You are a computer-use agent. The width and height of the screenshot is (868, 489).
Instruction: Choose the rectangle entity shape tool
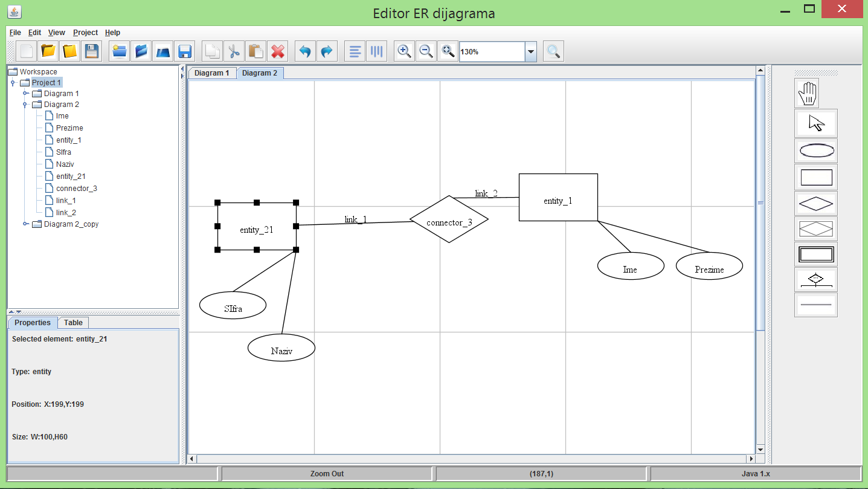point(816,177)
